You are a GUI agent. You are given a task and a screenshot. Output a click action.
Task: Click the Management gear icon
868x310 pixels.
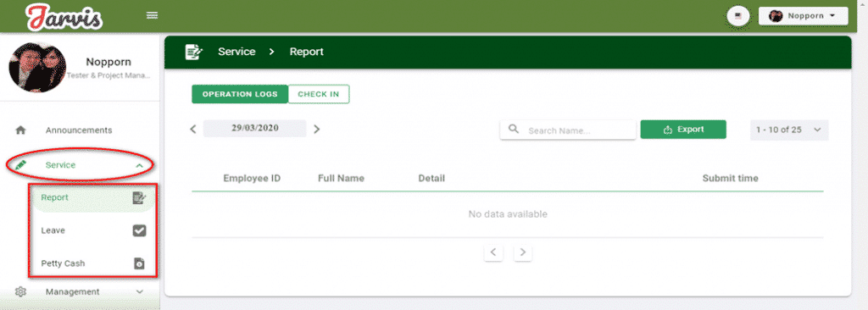tap(20, 291)
